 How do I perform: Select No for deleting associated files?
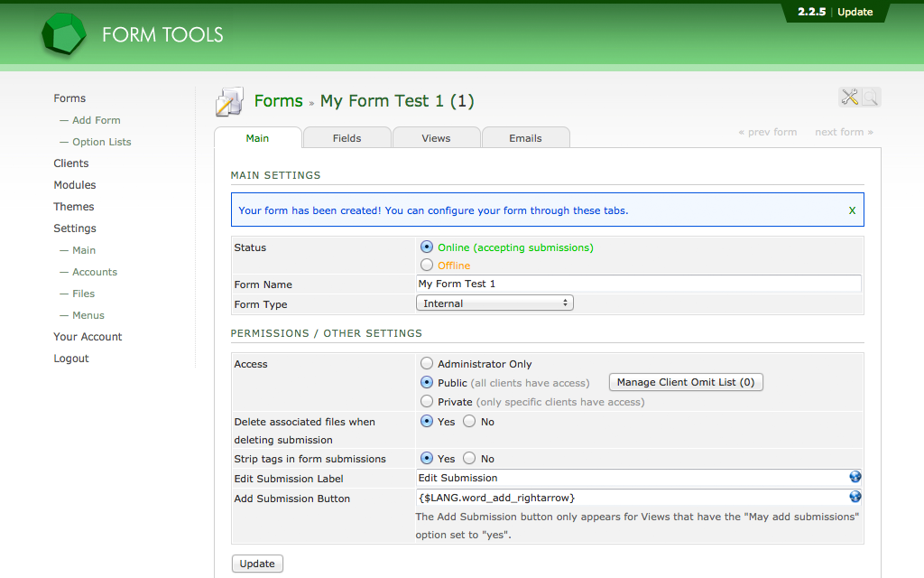[469, 422]
